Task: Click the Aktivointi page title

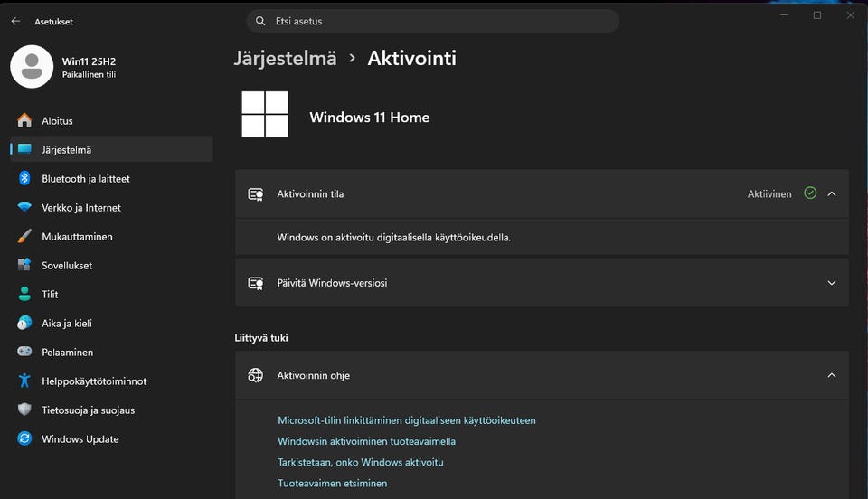Action: (412, 58)
